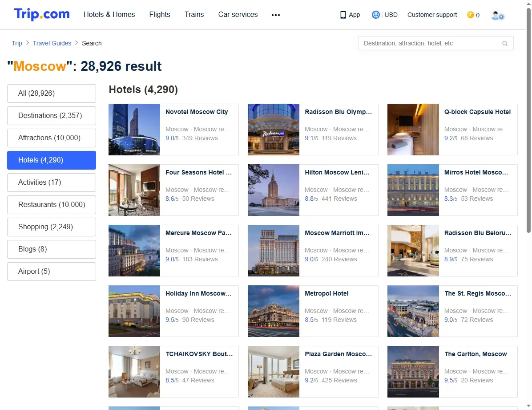This screenshot has height=410, width=532.
Task: Click '9.5/5' rating on Carlton card
Action: point(451,381)
